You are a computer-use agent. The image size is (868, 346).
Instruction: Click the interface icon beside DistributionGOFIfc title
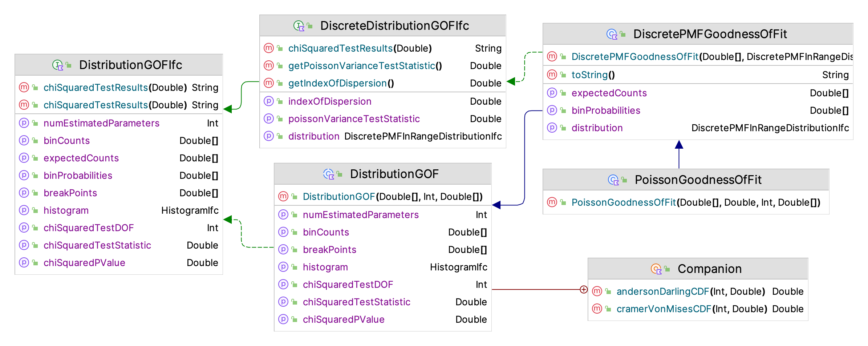tap(58, 65)
